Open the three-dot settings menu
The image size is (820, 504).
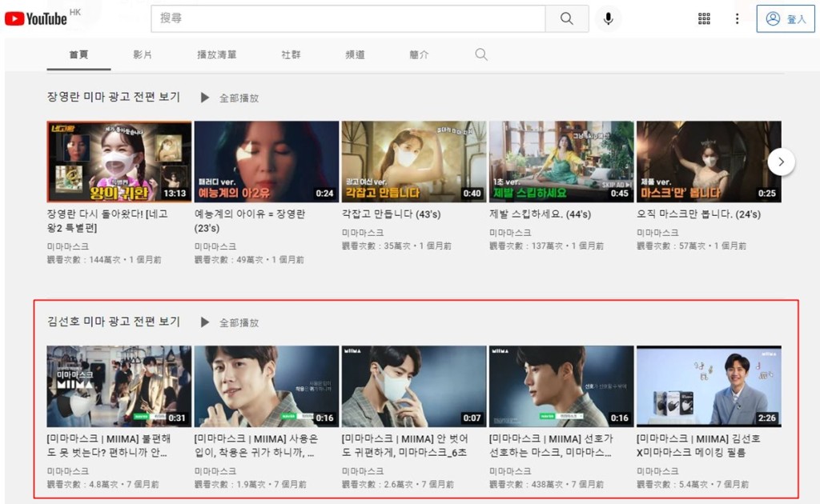pyautogui.click(x=737, y=19)
